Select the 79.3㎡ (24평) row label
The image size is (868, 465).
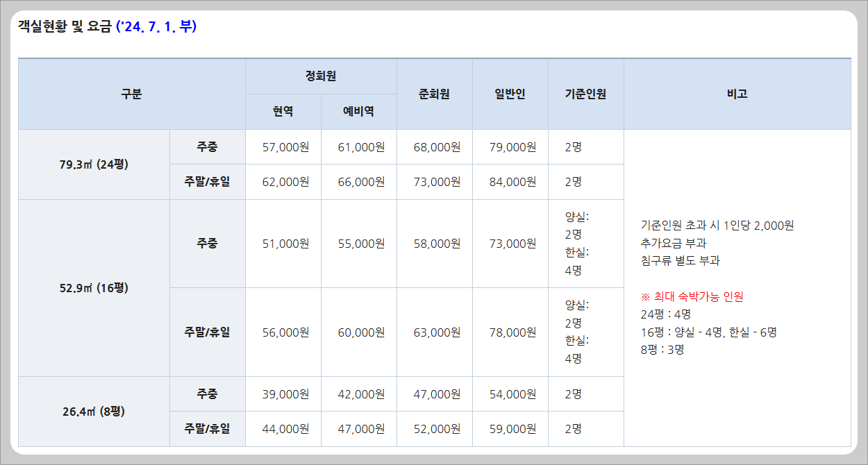tap(94, 164)
